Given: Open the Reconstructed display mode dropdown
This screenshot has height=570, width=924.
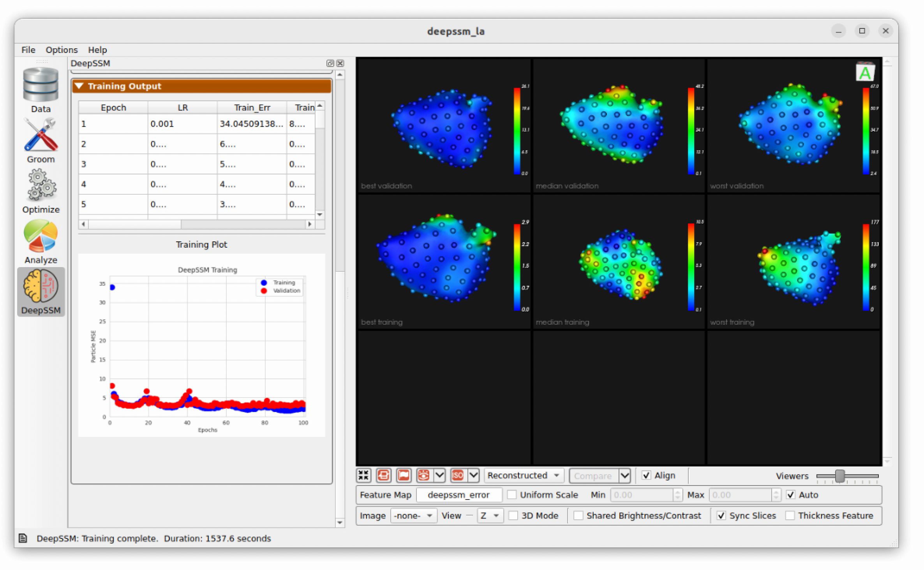Looking at the screenshot, I should (x=524, y=475).
